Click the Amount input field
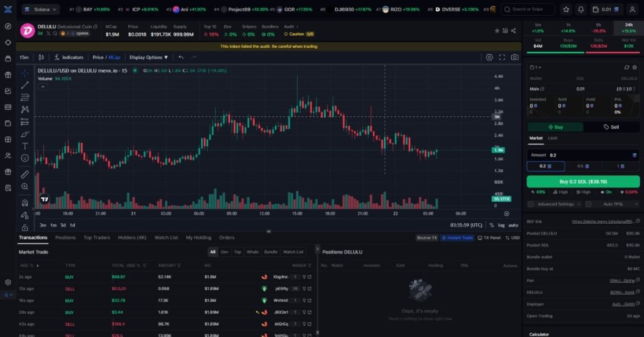This screenshot has width=644, height=337. (583, 155)
